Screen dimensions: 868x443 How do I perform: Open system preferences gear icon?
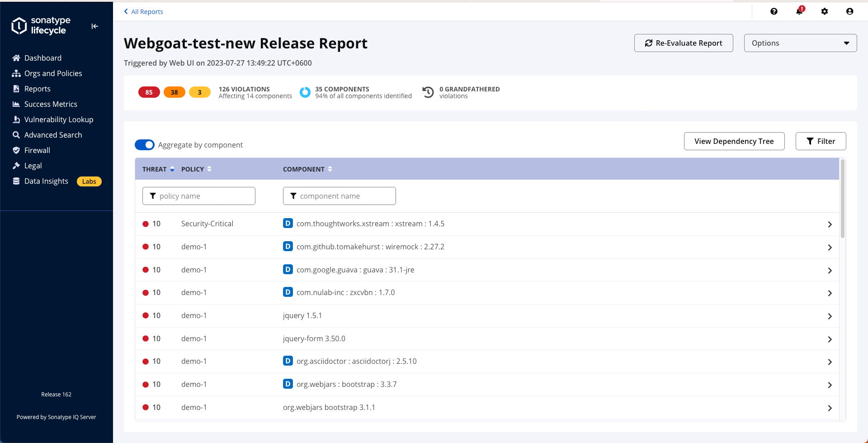824,11
